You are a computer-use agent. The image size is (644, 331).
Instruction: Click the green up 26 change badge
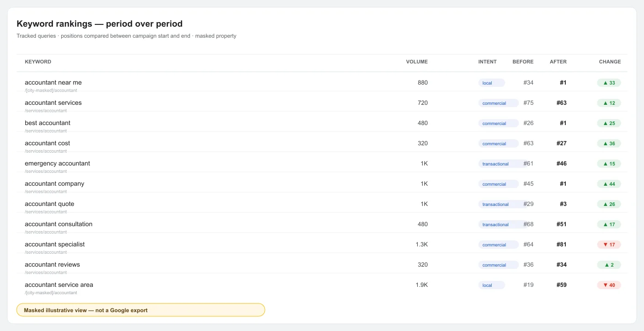pyautogui.click(x=609, y=204)
